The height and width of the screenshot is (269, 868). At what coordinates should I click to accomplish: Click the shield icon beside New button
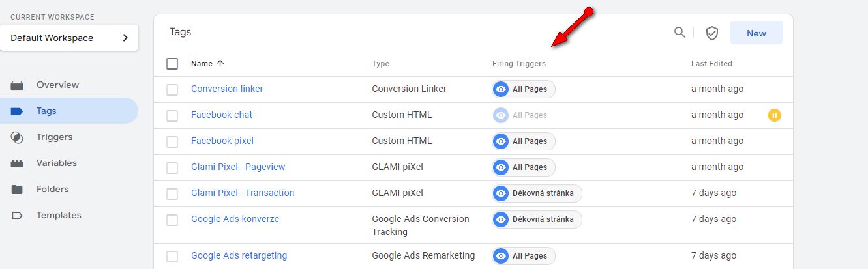[712, 33]
